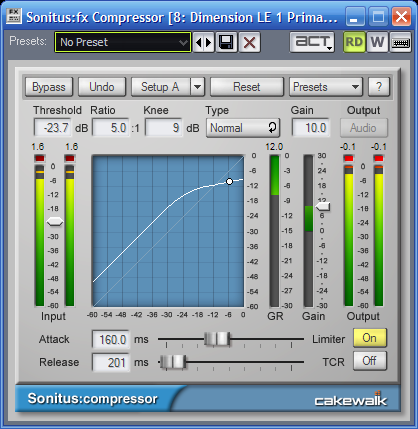Minimize the compressor window
Screen dimensions: 418x429
point(355,17)
